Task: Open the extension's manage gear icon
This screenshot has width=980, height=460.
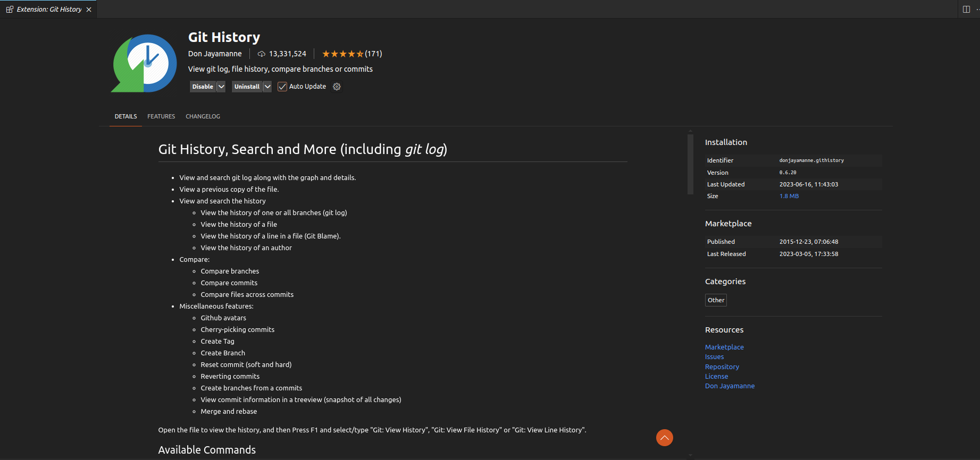Action: [337, 87]
